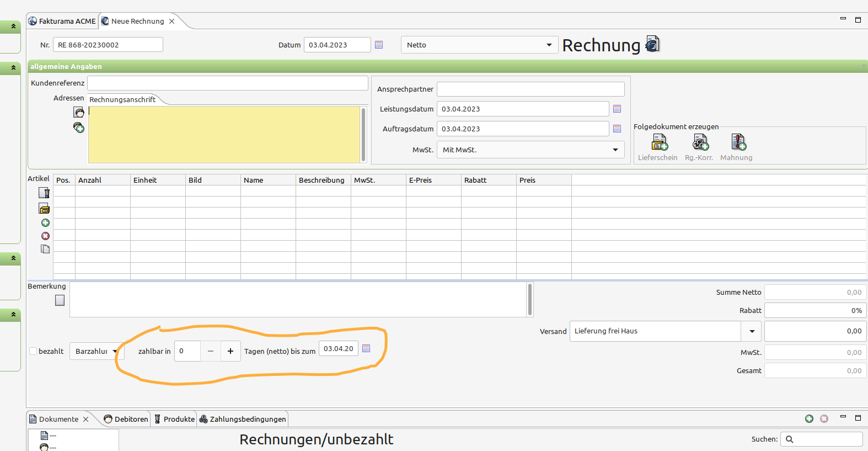868x451 pixels.
Task: Create Lieferschein follow-up document
Action: [x=658, y=147]
